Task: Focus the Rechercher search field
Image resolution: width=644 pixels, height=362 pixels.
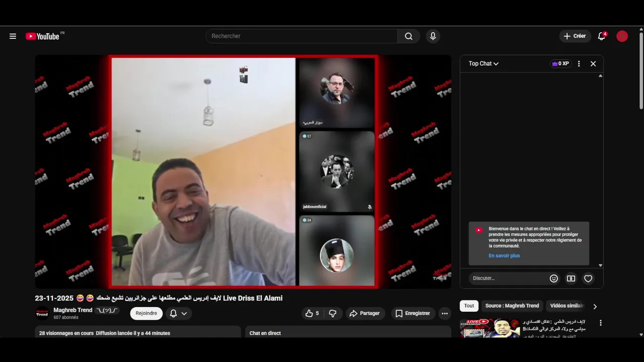Action: click(302, 36)
